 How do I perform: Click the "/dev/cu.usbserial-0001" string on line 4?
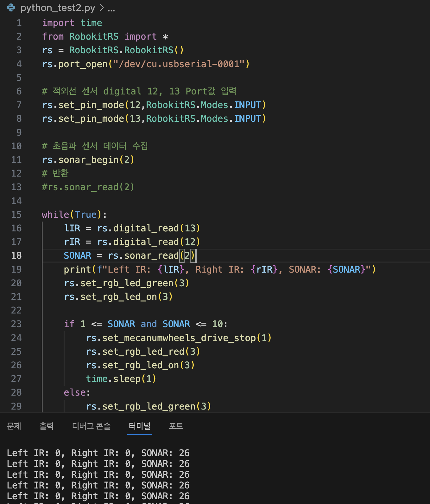coord(179,64)
